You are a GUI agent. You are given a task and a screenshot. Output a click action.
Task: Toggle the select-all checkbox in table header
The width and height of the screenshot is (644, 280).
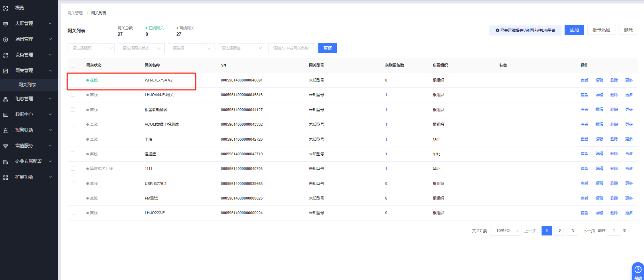(73, 65)
